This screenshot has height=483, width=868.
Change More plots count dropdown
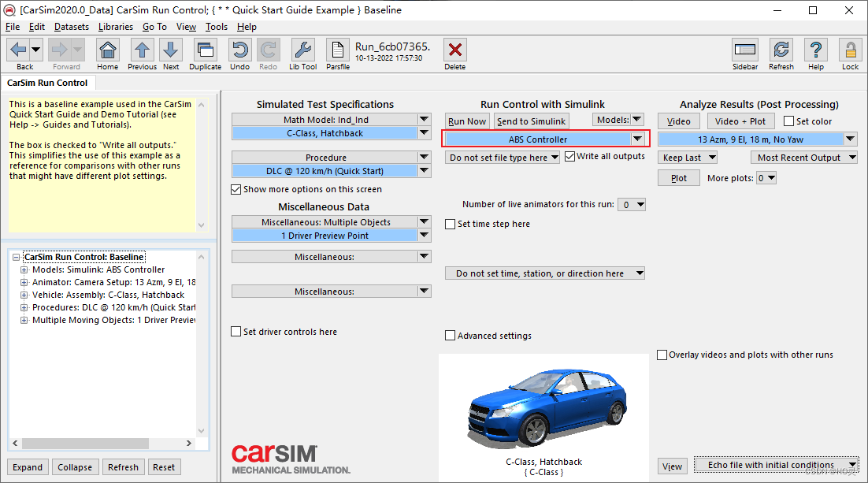[766, 178]
